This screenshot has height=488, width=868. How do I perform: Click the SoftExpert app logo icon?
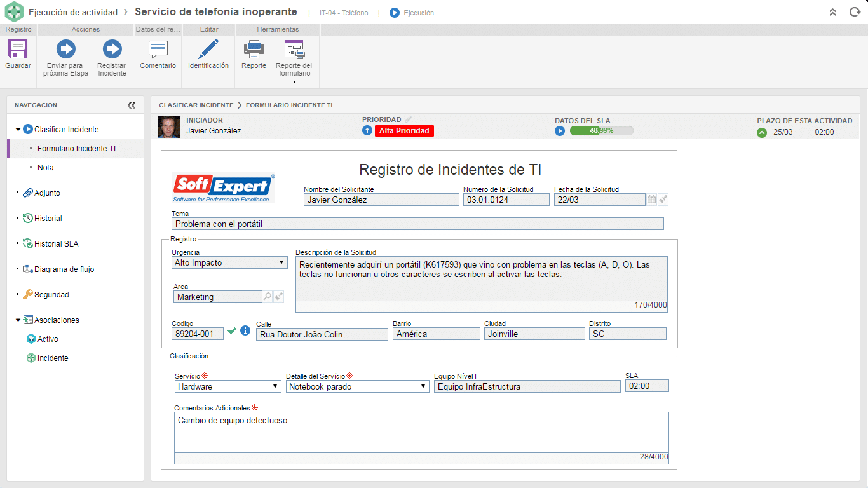(14, 12)
